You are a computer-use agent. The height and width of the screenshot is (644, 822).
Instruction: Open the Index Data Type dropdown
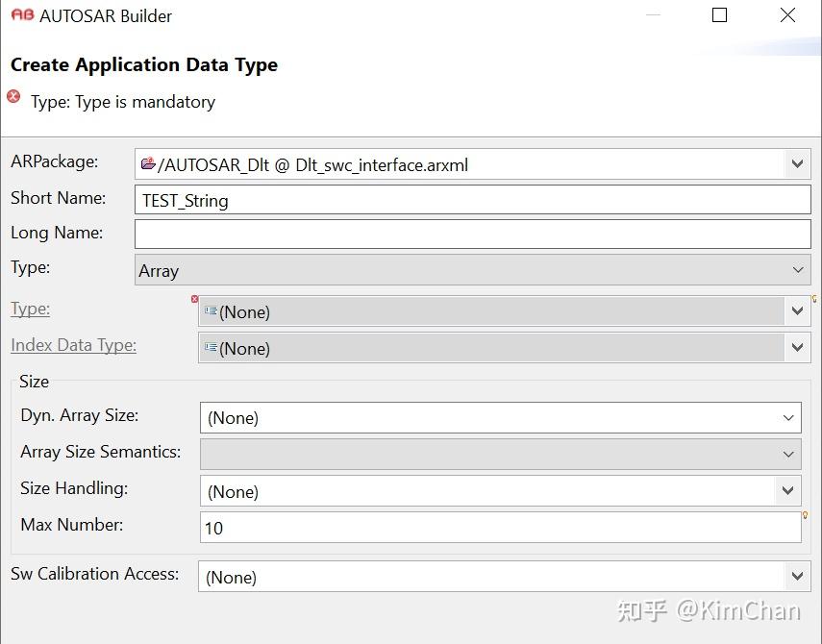pyautogui.click(x=797, y=348)
